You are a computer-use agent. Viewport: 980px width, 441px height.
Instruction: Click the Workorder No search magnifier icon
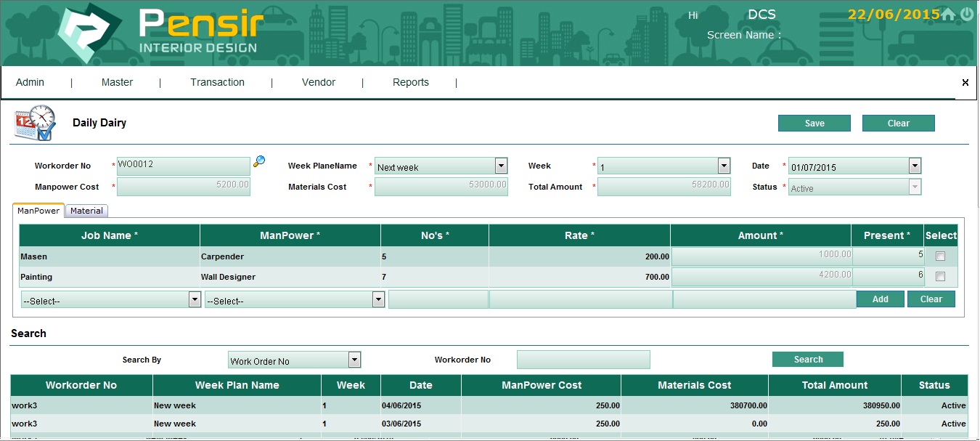[x=259, y=162]
